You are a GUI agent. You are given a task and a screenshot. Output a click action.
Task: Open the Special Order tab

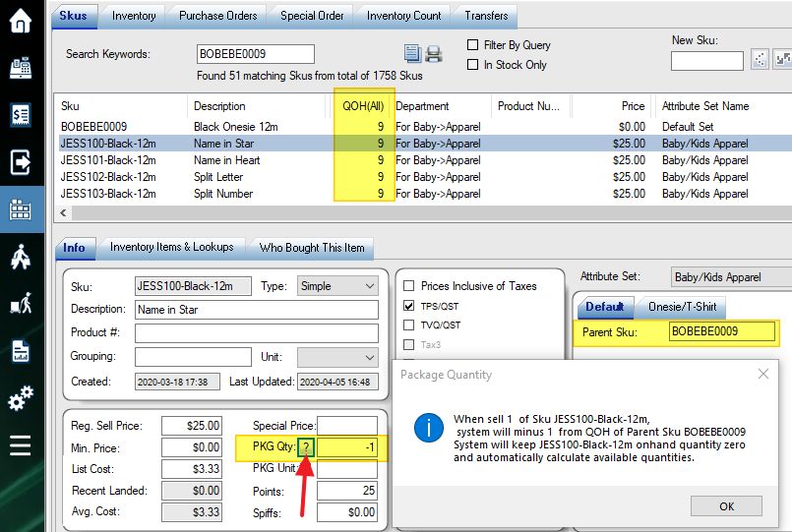(312, 16)
